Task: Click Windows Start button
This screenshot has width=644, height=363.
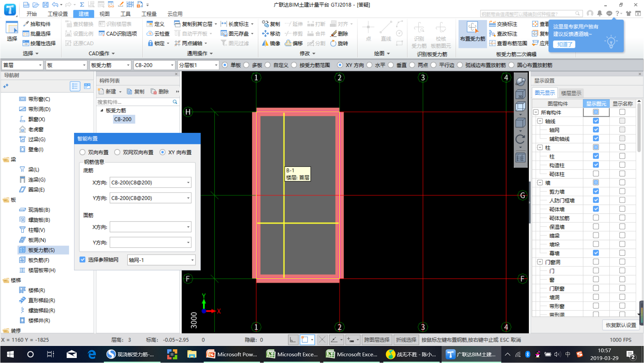Action: click(x=10, y=354)
